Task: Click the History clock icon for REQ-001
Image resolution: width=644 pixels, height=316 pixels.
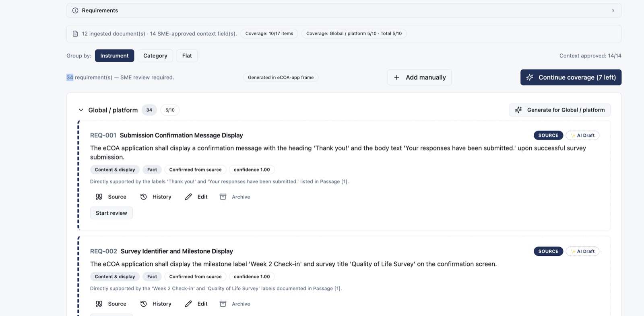Action: [143, 197]
